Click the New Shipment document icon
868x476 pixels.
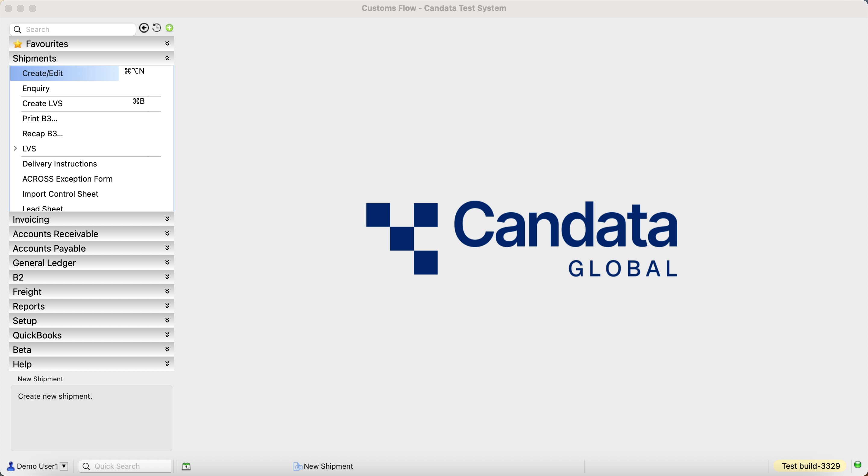click(x=297, y=467)
